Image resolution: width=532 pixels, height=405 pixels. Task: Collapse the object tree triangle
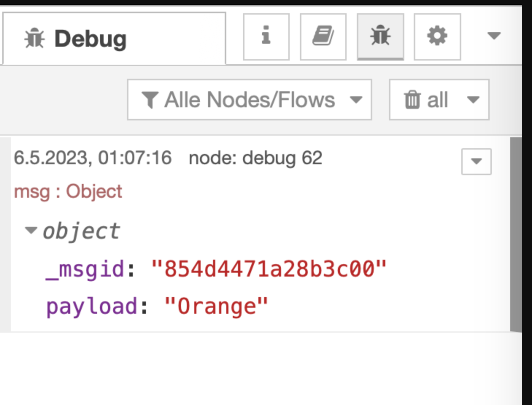(31, 230)
